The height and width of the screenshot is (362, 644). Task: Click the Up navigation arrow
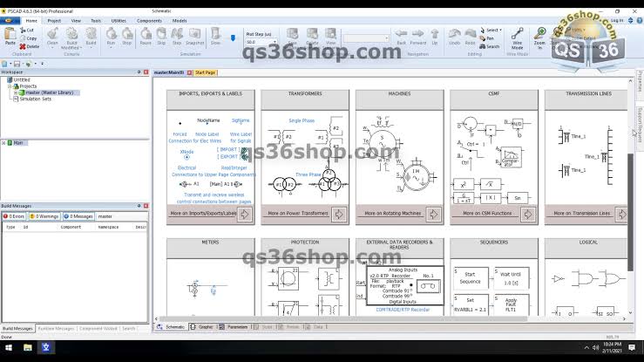tap(435, 34)
